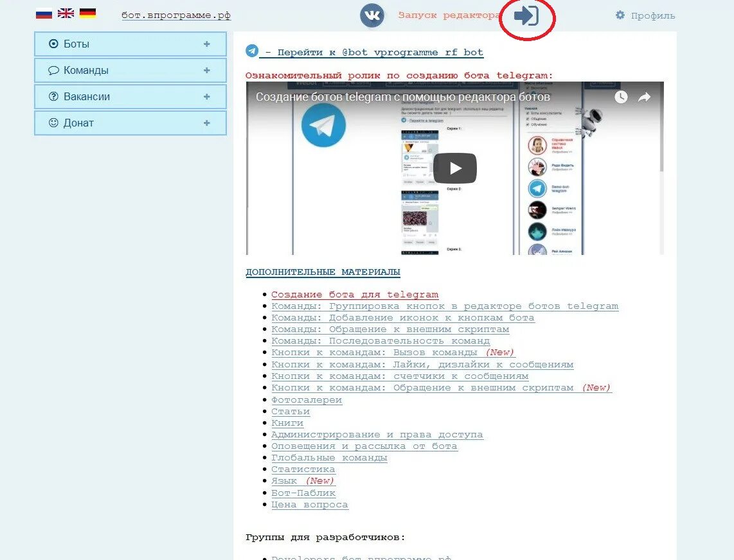Open the VK social network icon
Screen dimensions: 734x560
(x=372, y=15)
